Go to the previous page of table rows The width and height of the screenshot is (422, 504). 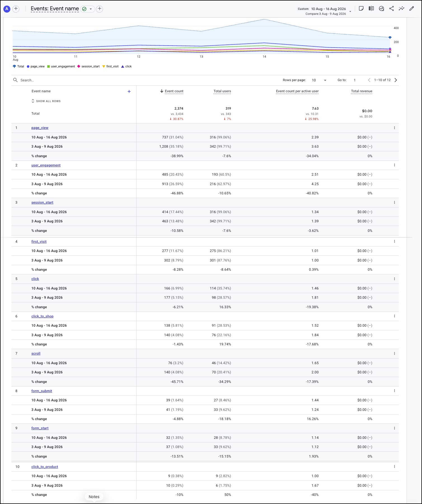click(369, 80)
